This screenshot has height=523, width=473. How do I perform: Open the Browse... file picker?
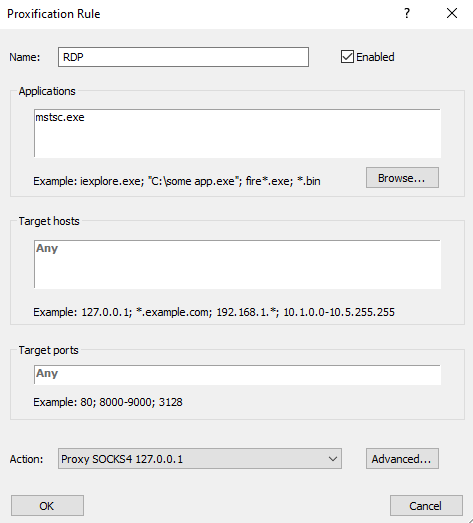point(402,178)
